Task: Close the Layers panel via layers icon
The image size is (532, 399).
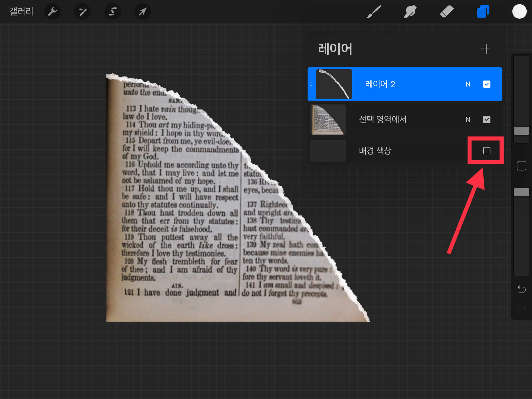Action: 483,11
